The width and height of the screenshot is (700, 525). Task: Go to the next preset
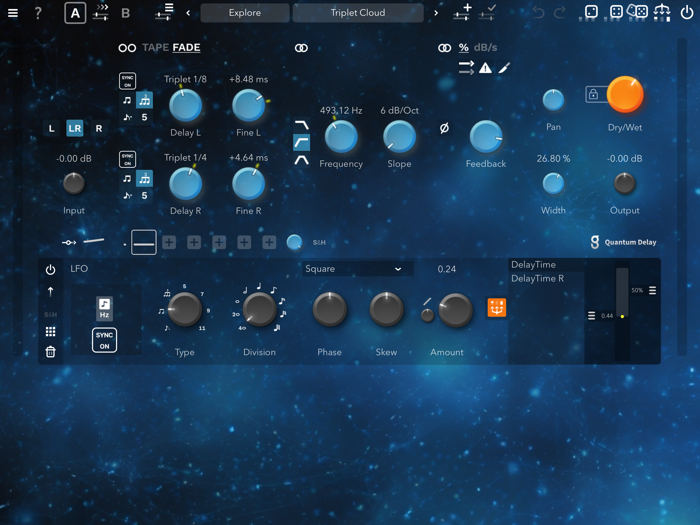click(x=436, y=13)
